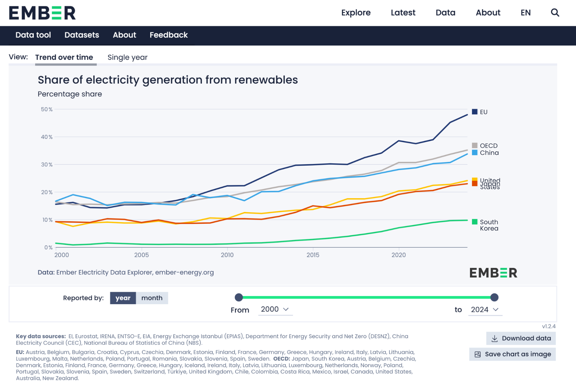Viewport: 576px width, 392px height.
Task: Click the search magnifier icon
Action: [x=555, y=13]
